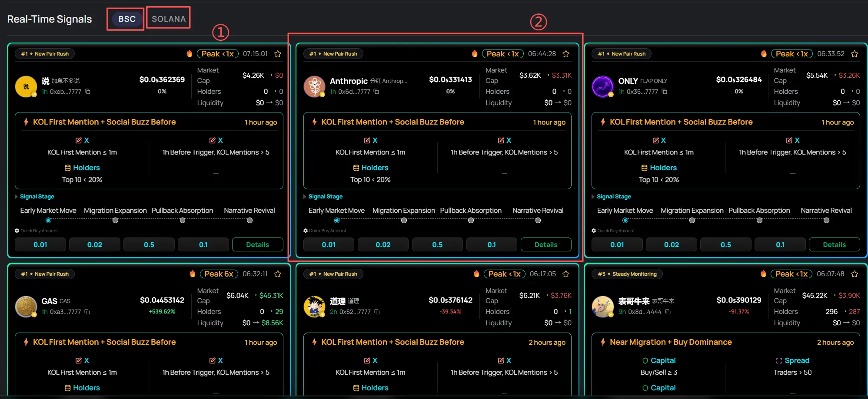
Task: Favorite the 表哥牛来 token card star
Action: click(855, 274)
